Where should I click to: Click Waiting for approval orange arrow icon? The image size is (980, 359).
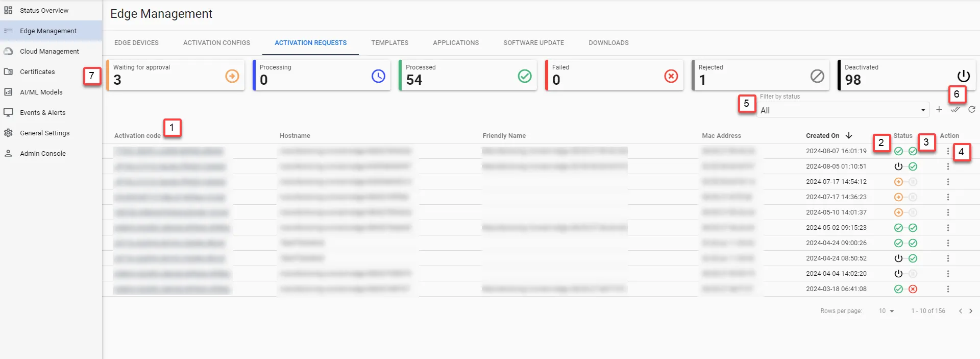click(232, 76)
